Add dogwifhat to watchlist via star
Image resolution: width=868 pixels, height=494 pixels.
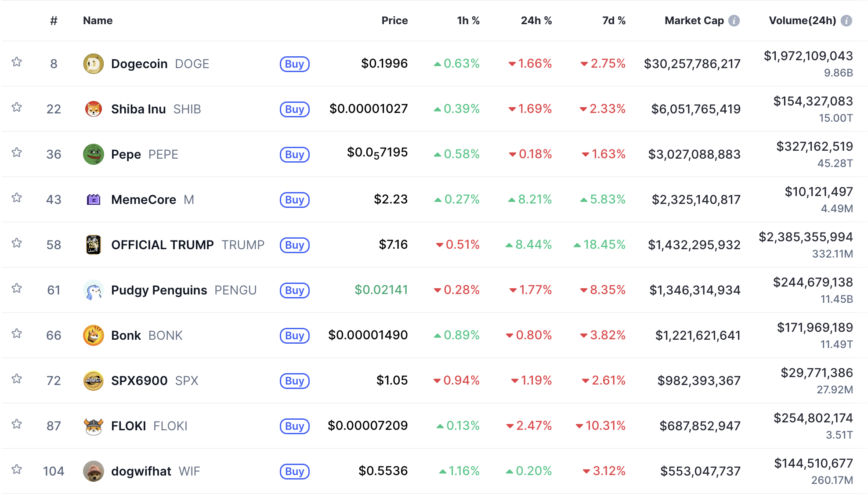(17, 469)
